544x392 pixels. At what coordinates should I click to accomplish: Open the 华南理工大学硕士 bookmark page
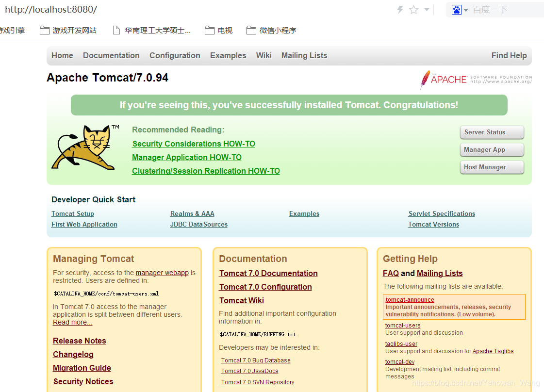[152, 31]
